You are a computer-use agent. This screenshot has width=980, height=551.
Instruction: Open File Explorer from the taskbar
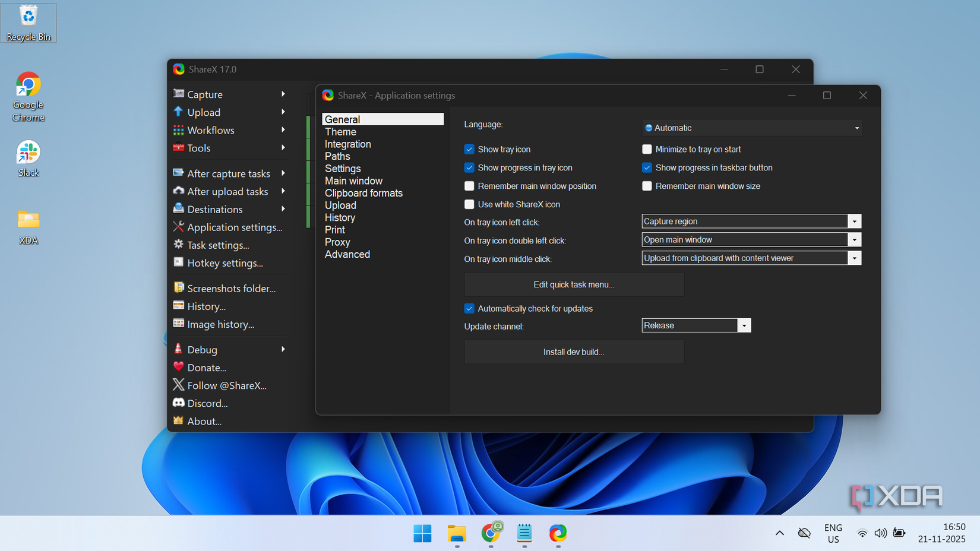pos(457,533)
